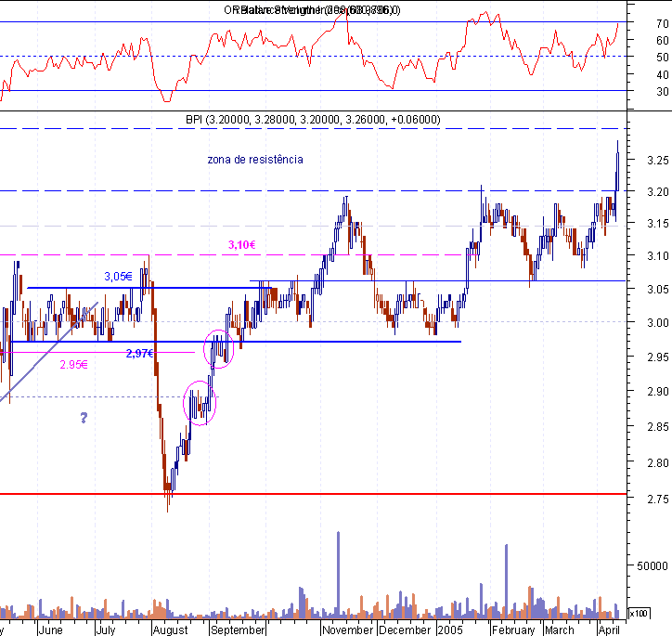The height and width of the screenshot is (636, 672).
Task: Click the blue 2,97€ support label
Action: 140,354
